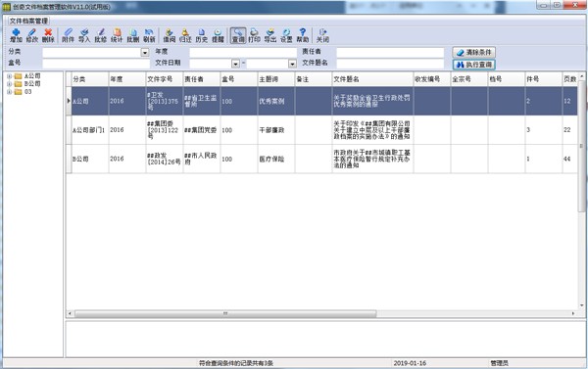Screen dimensions: 588x369
Task: Open the 附件 attachment paperclip icon
Action: click(x=68, y=35)
